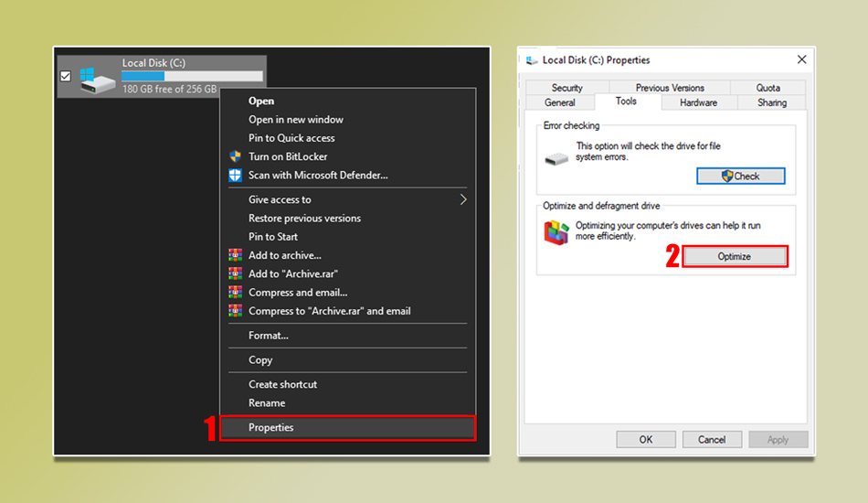Switch to the Previous Versions tab

[670, 88]
